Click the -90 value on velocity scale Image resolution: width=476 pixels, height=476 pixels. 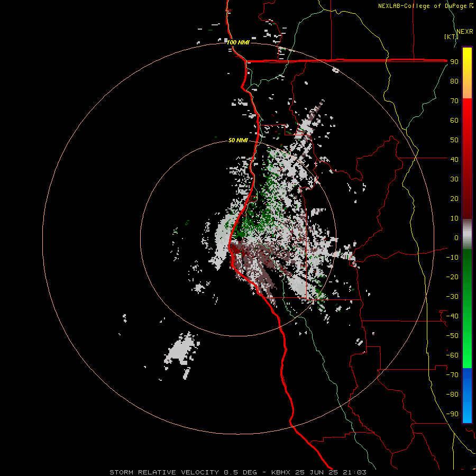coord(452,414)
